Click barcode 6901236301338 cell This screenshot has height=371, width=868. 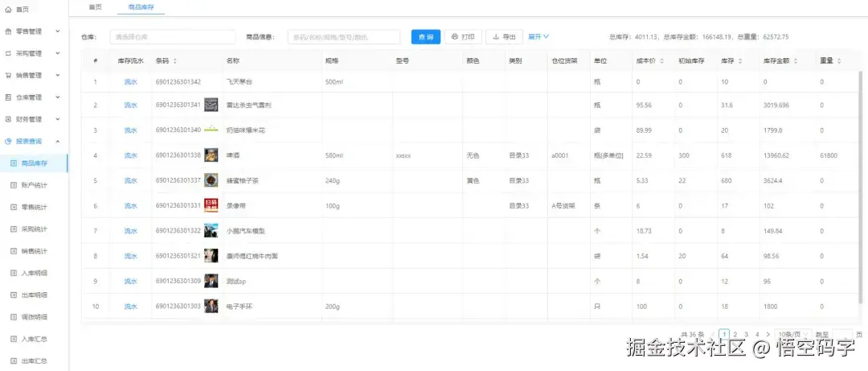(x=178, y=155)
